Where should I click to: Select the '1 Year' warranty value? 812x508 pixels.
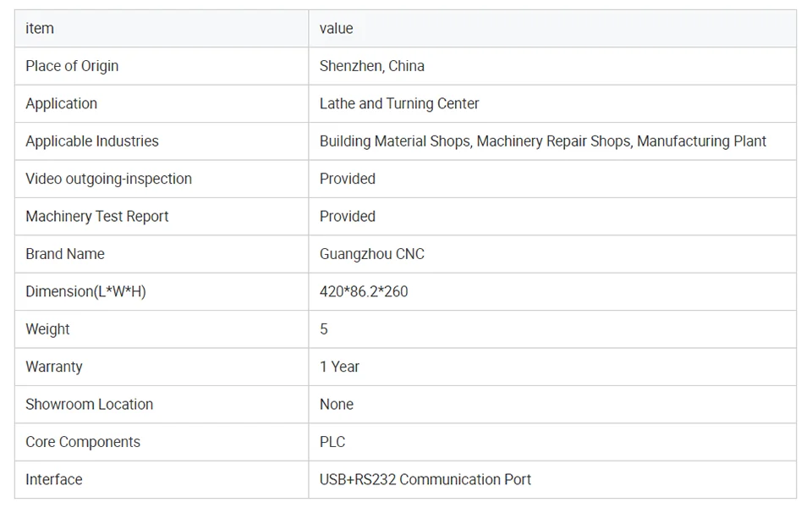coord(339,367)
